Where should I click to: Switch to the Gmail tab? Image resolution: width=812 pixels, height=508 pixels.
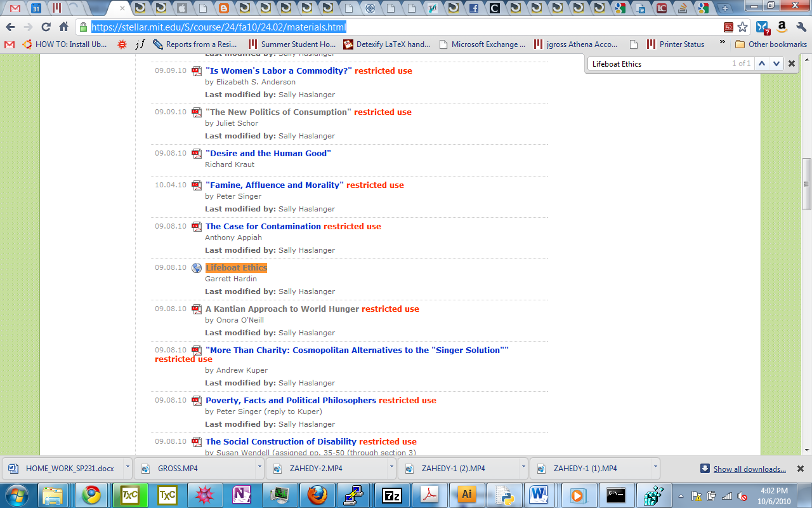pyautogui.click(x=15, y=9)
